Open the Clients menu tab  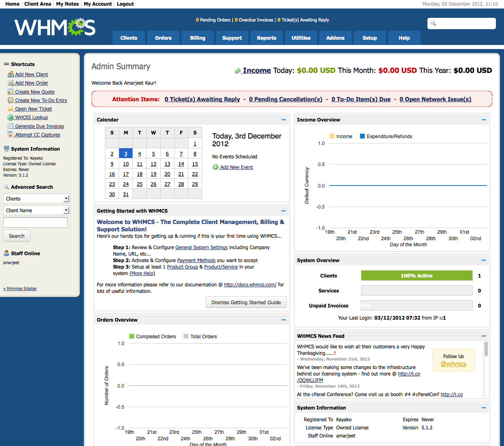pyautogui.click(x=129, y=38)
